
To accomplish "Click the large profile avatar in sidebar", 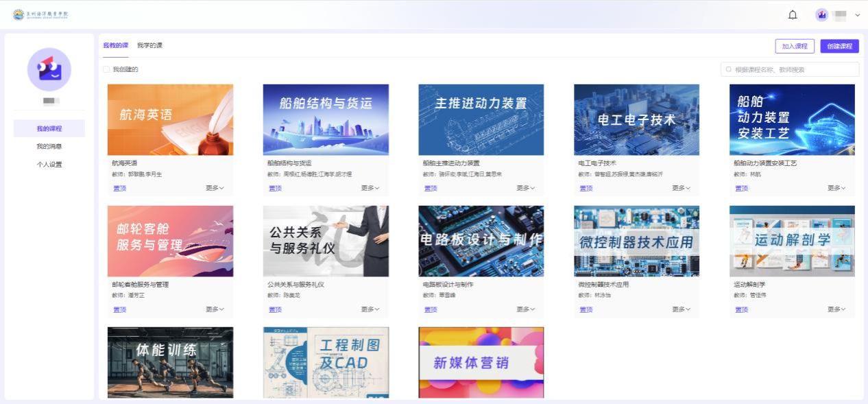I will (x=49, y=69).
